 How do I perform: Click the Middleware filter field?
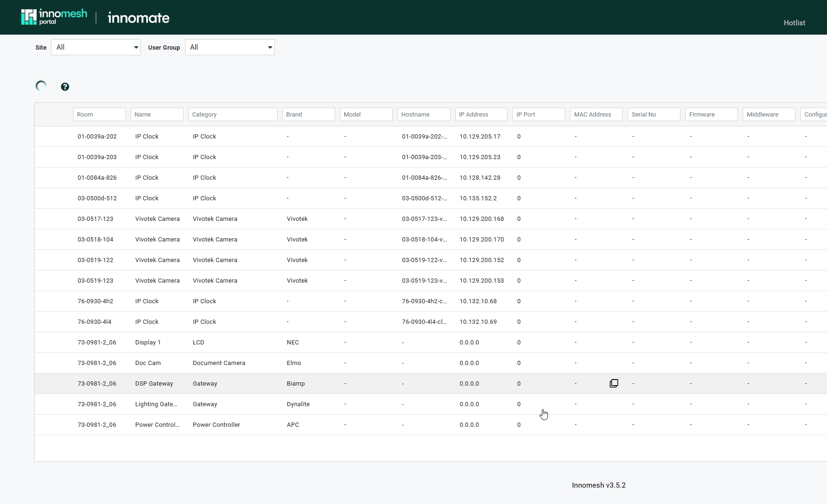pos(769,114)
